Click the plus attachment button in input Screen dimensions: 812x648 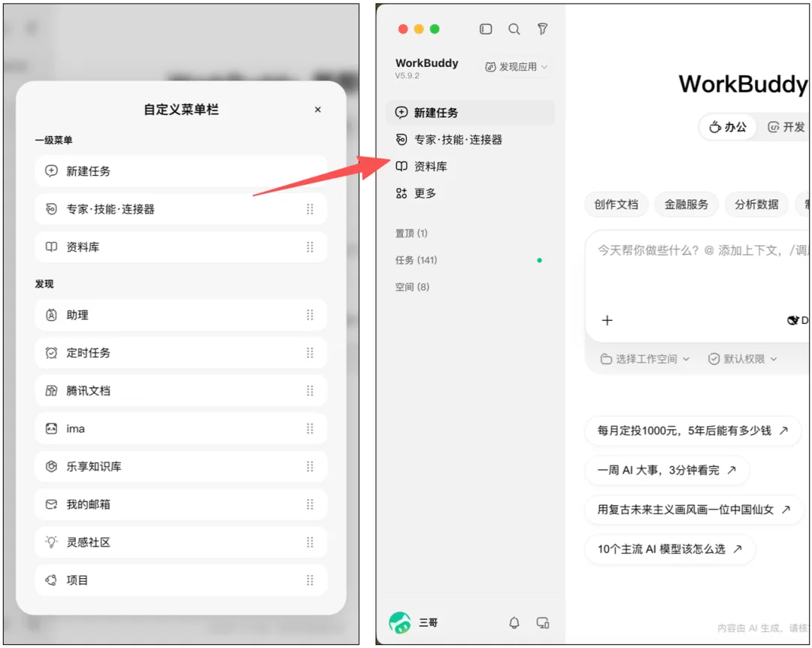tap(607, 321)
